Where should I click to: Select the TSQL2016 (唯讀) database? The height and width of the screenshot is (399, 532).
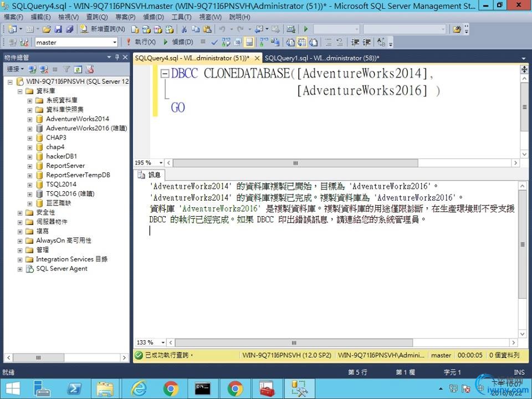pos(70,194)
